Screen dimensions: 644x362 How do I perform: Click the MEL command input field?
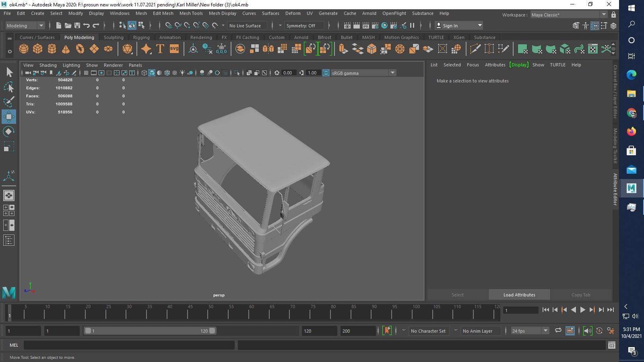click(129, 345)
